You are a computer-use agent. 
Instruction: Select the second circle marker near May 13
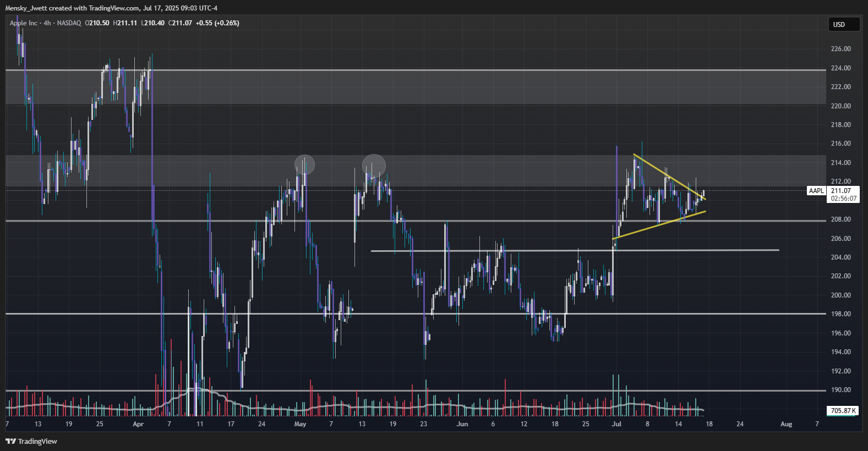[x=374, y=166]
